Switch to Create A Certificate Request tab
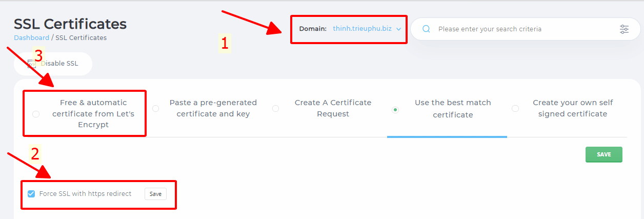This screenshot has width=644, height=219. (333, 108)
